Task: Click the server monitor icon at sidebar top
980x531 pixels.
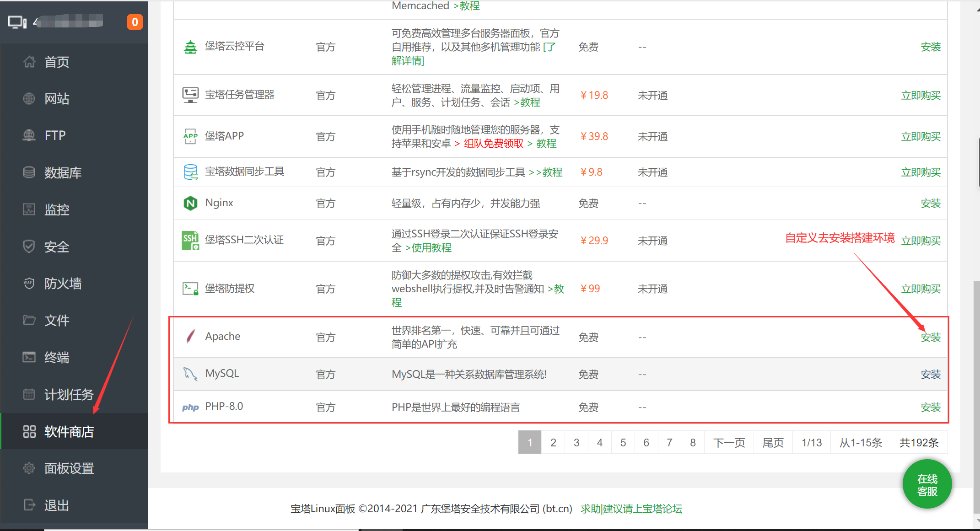Action: pyautogui.click(x=17, y=22)
